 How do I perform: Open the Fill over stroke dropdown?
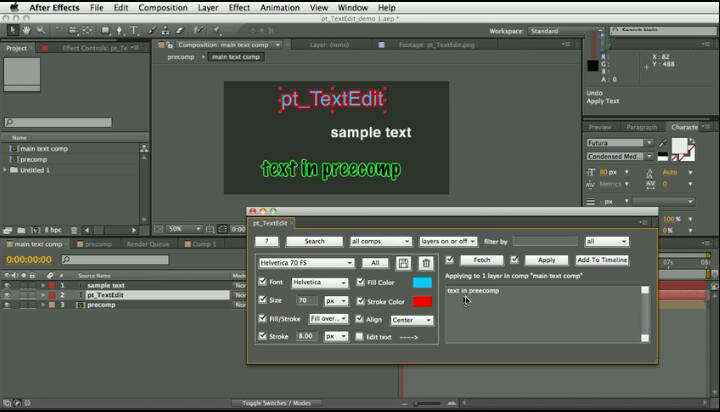pos(329,319)
